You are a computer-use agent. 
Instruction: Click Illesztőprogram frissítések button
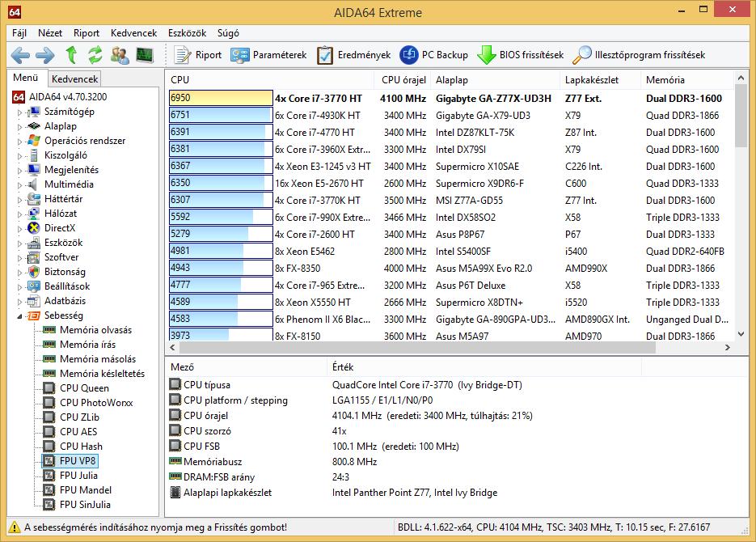click(x=639, y=55)
